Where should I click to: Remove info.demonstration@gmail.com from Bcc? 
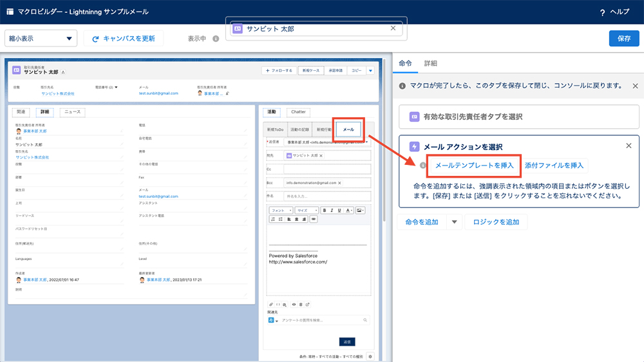click(339, 183)
